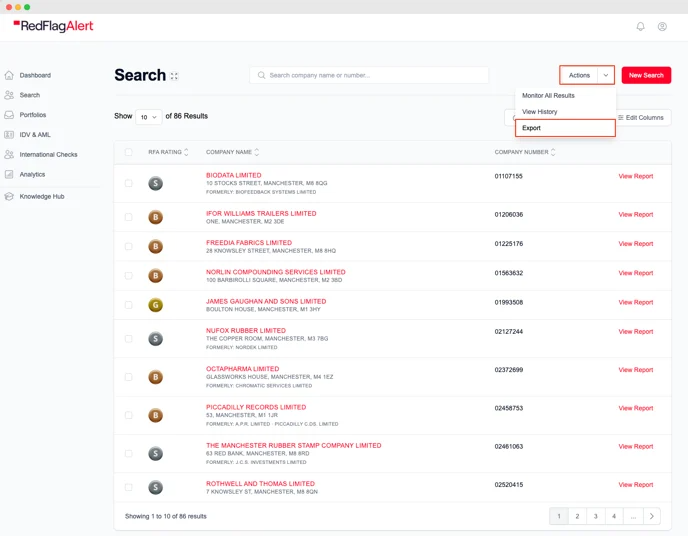Click the IDV & AML card icon
688x536 pixels.
click(x=9, y=135)
